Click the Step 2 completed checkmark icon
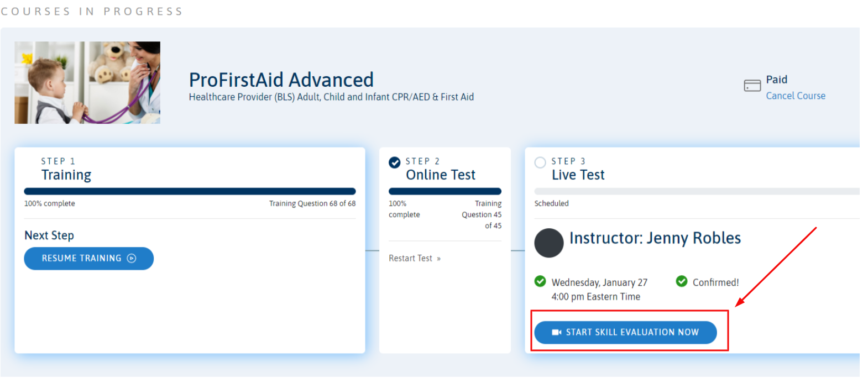The image size is (868, 383). click(x=395, y=162)
